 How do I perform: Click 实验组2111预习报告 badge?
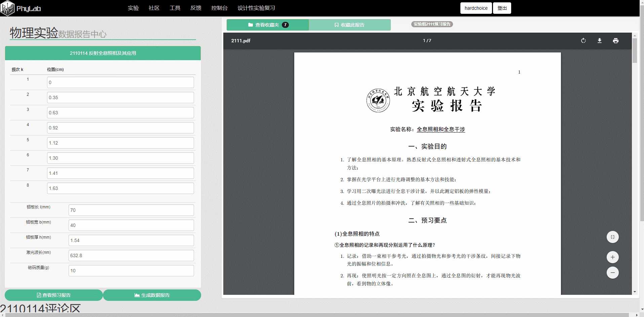tap(432, 24)
